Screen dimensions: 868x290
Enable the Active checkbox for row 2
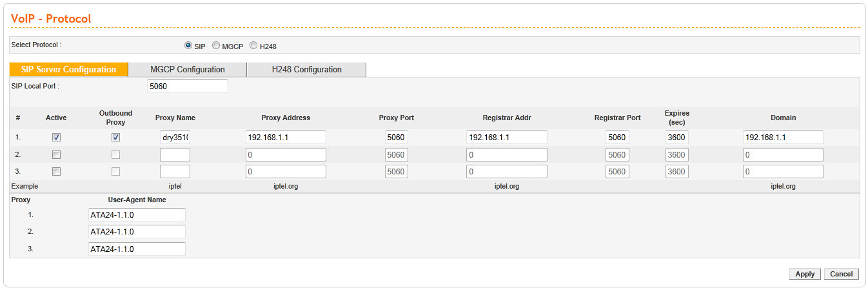coord(56,155)
